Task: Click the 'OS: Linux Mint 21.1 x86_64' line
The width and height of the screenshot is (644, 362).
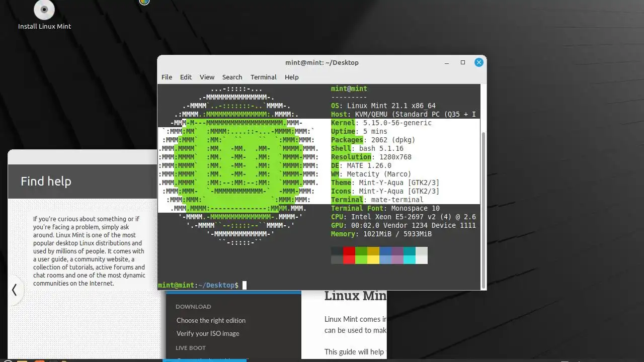Action: [x=383, y=106]
